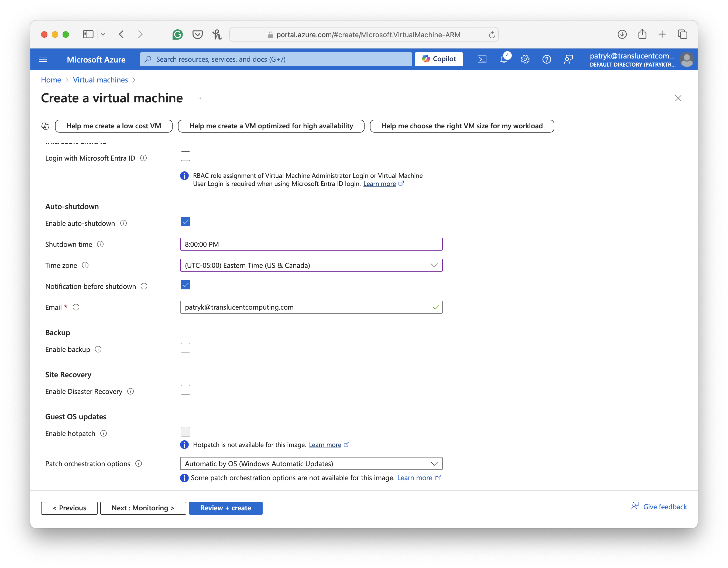This screenshot has width=728, height=568.
Task: Open the Azure hamburger portal menu
Action: coord(43,59)
